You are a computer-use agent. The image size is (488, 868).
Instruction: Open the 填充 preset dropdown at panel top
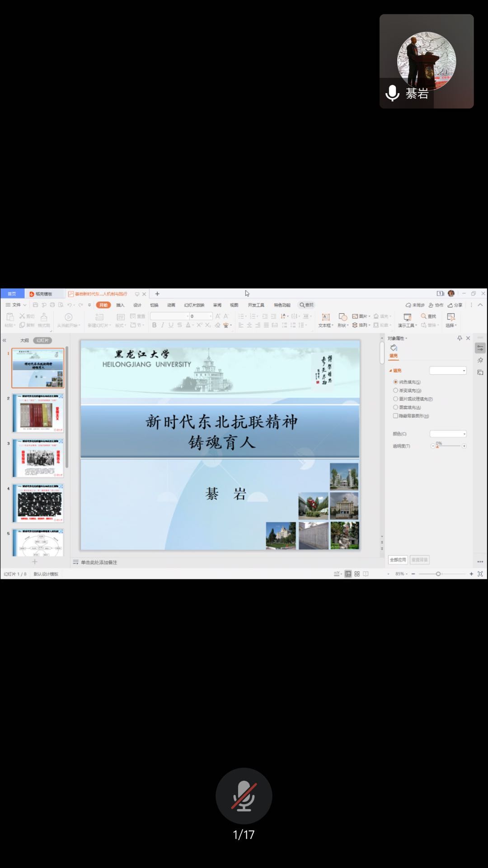pos(448,371)
